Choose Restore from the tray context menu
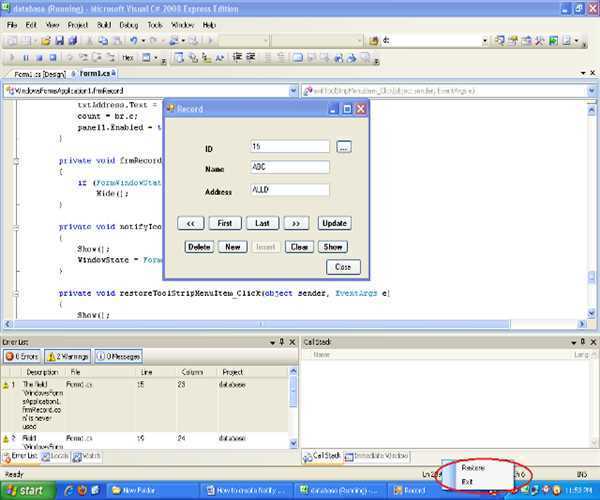 point(474,468)
